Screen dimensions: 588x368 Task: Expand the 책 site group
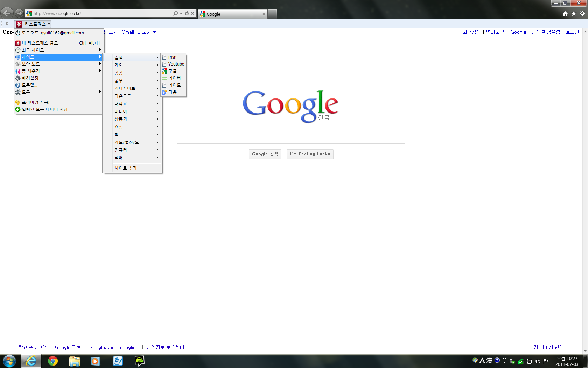click(x=132, y=134)
